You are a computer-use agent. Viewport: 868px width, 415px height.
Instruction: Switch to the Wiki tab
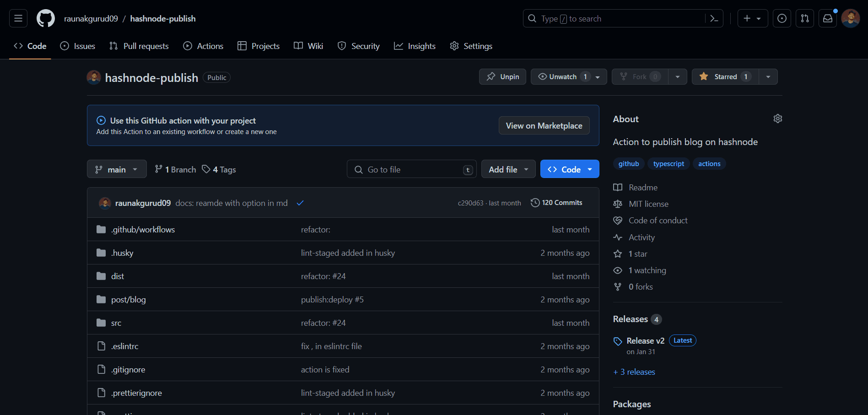click(x=308, y=46)
